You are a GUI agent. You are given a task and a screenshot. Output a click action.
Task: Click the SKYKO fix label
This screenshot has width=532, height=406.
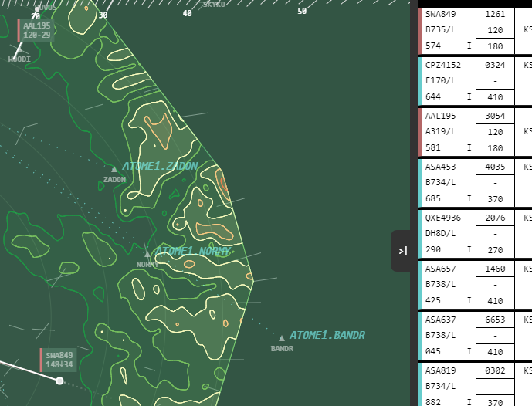214,5
